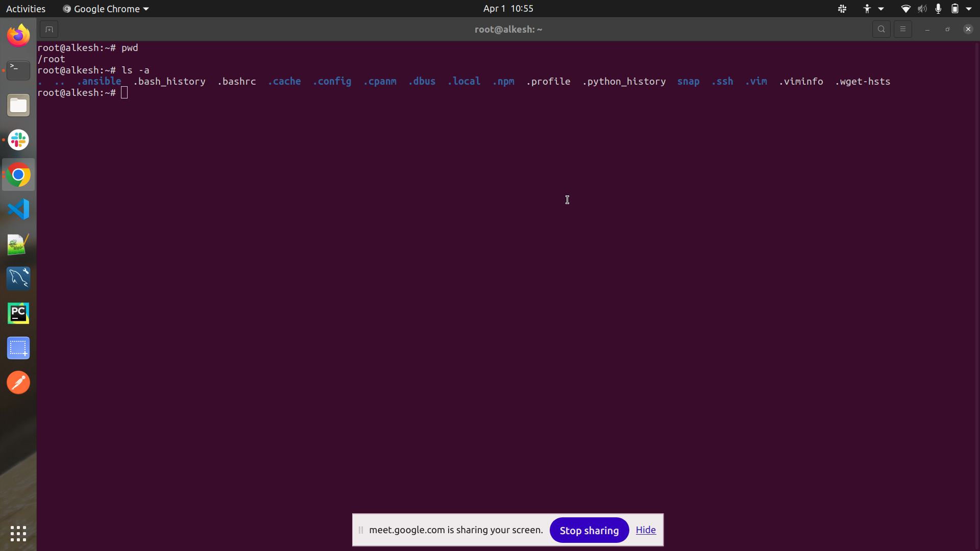
Task: Expand the system menu arrow
Action: 969,9
